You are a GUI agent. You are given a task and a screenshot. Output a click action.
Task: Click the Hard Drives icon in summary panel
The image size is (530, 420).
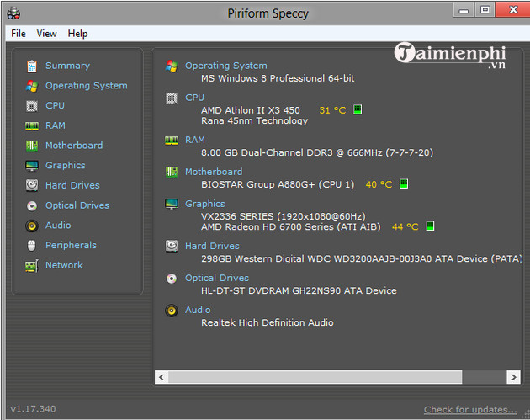[x=172, y=246]
